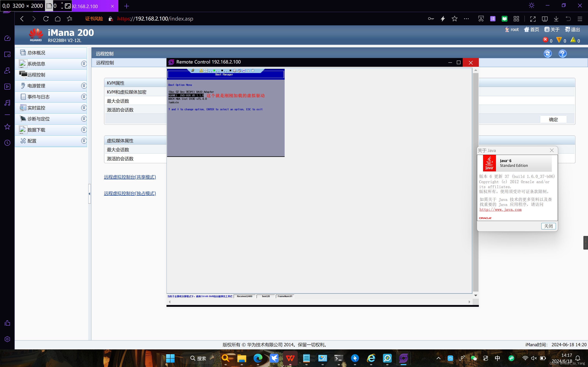Click the full-screen arrows icon in KVM toolbar
Screen dimensions: 588x367
(x=206, y=71)
